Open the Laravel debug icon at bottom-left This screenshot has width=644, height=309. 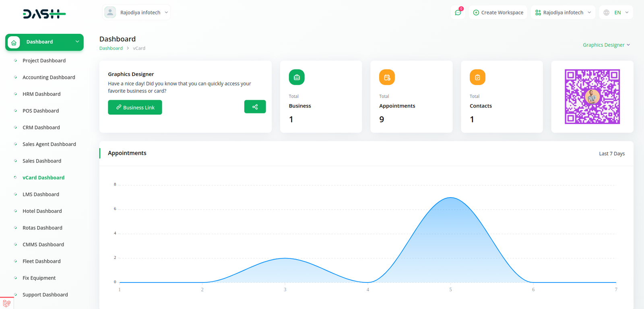click(x=6, y=303)
